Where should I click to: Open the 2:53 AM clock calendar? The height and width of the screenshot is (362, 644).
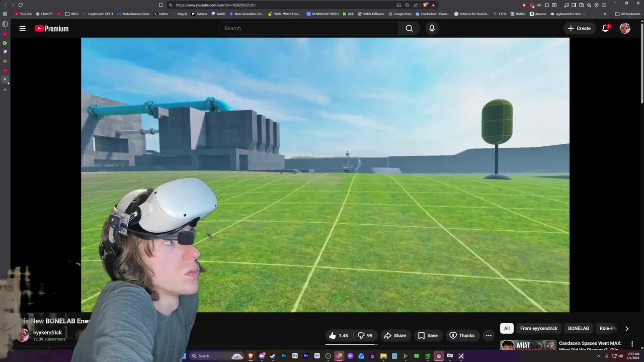[x=633, y=356]
